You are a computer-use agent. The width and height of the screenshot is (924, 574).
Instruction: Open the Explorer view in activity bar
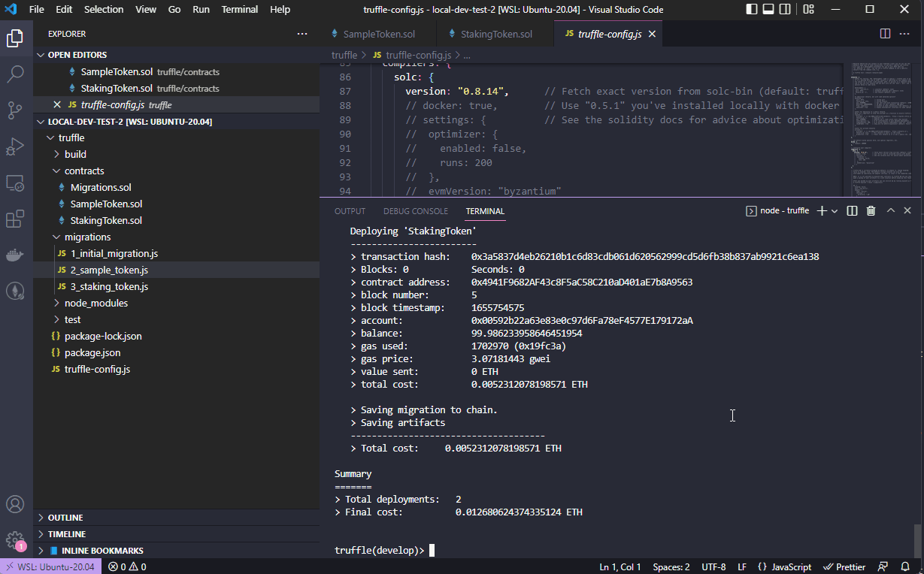(x=16, y=38)
